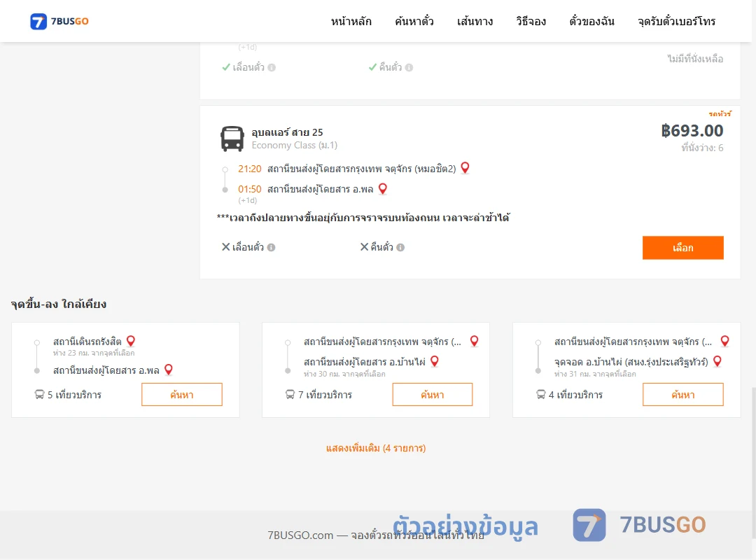The image size is (756, 560).
Task: Open map pin beside จุดจอด อ.บ้านไผ่
Action: 717,361
